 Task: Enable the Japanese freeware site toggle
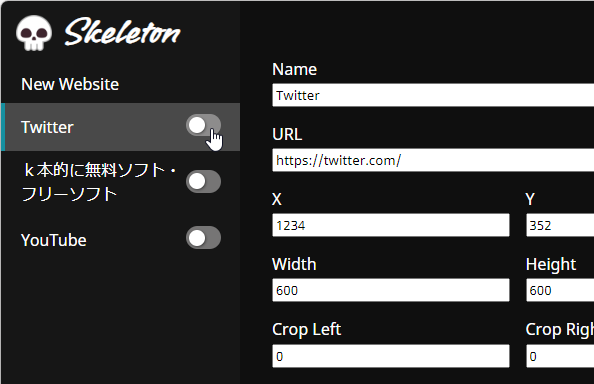pos(203,181)
